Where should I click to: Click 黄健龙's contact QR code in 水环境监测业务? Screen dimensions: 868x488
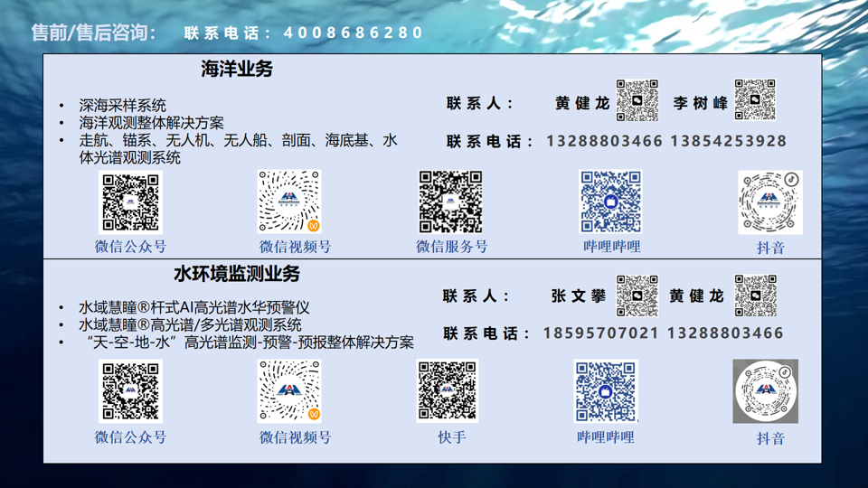(756, 296)
